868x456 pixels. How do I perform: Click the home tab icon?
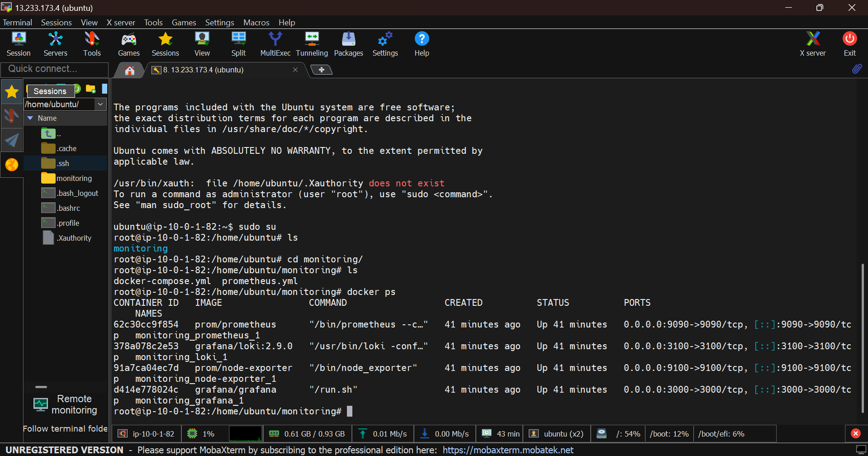pos(130,70)
